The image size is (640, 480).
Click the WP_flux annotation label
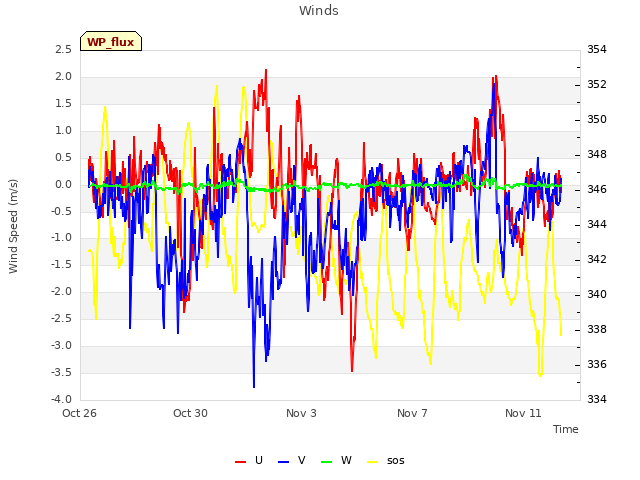[111, 42]
